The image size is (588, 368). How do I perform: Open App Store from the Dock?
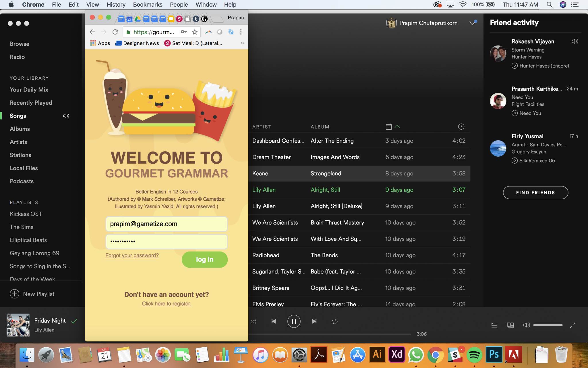(357, 355)
